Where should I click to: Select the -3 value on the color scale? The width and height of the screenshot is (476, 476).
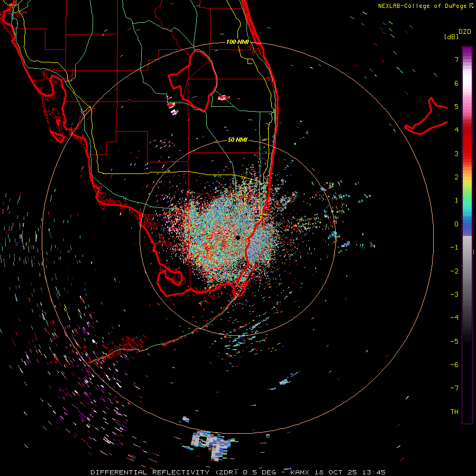(x=454, y=295)
